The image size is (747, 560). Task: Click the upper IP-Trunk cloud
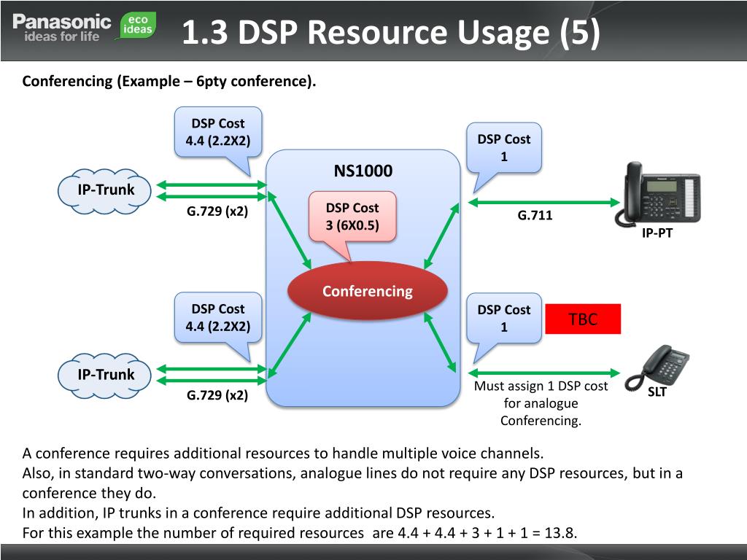pyautogui.click(x=105, y=191)
